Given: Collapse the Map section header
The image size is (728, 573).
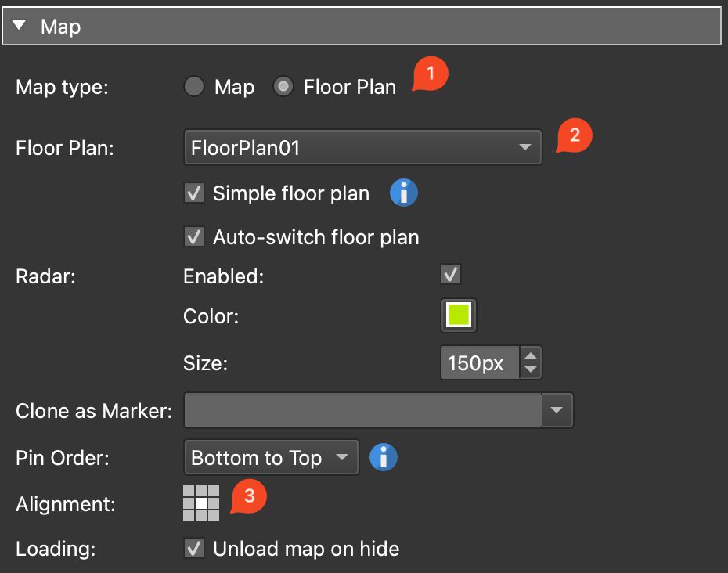Looking at the screenshot, I should click(16, 26).
